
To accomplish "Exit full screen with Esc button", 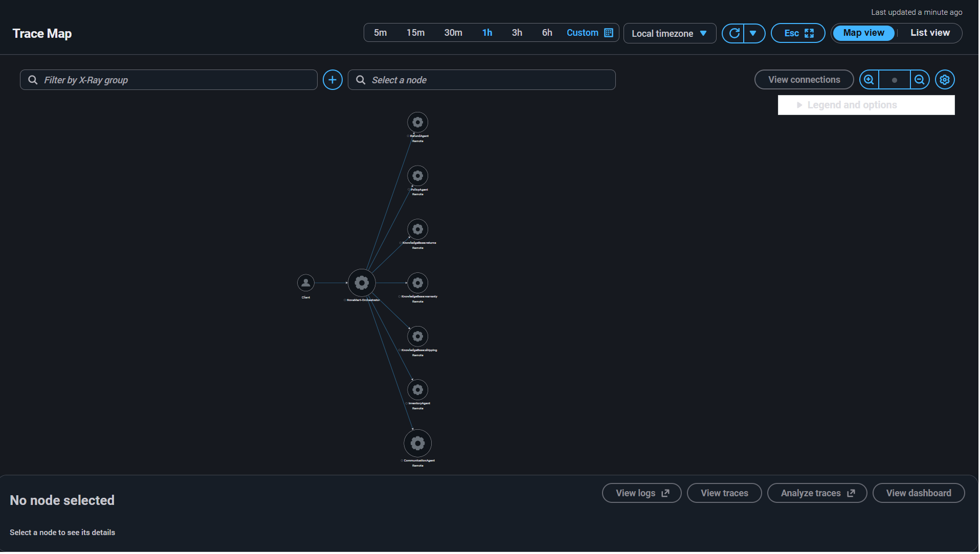I will click(x=798, y=33).
